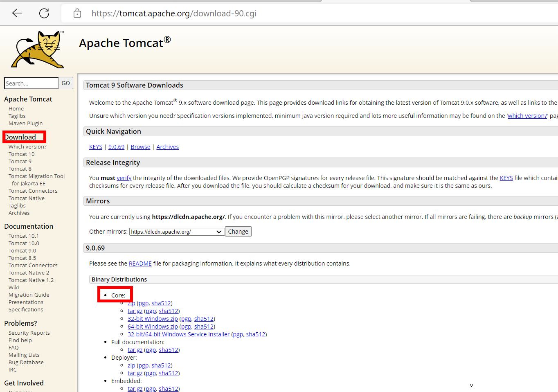
Task: Click KEYS link in Release Integrity paragraph
Action: pyautogui.click(x=506, y=178)
